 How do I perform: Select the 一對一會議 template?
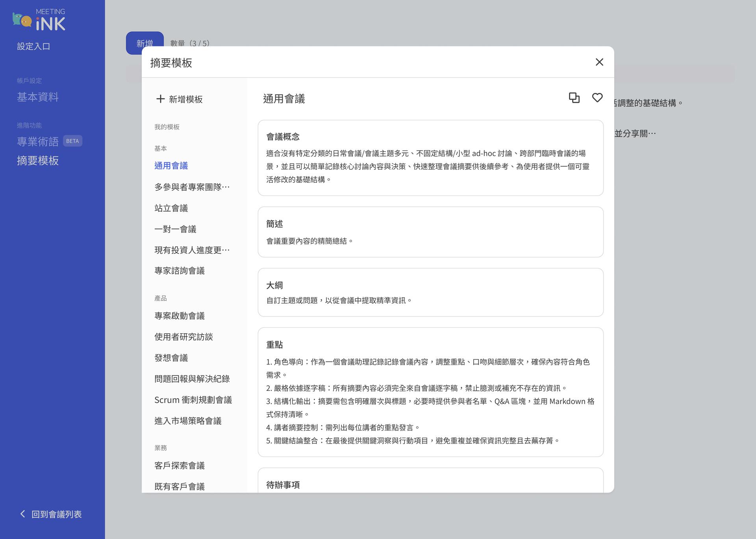(x=175, y=229)
